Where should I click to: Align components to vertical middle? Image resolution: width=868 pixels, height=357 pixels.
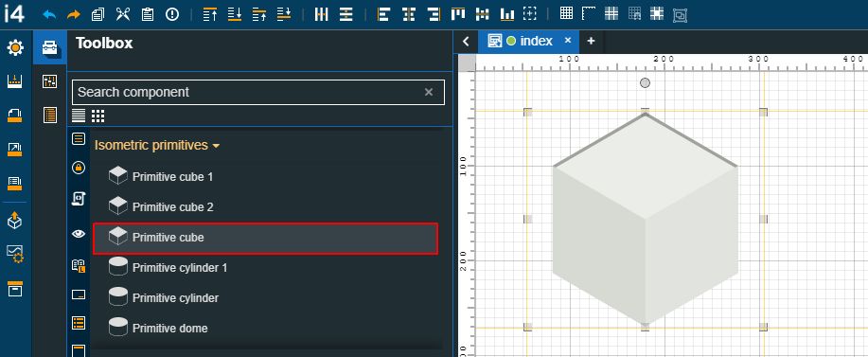pos(483,14)
